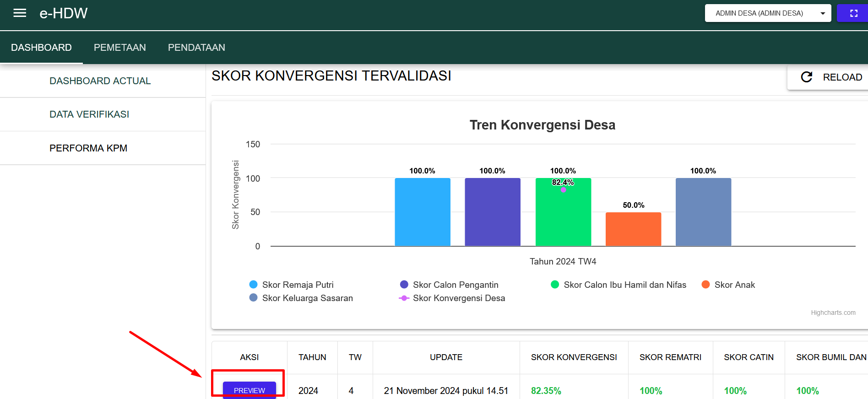The image size is (868, 399).
Task: Click the light blue Remaja Putri bar
Action: [423, 212]
